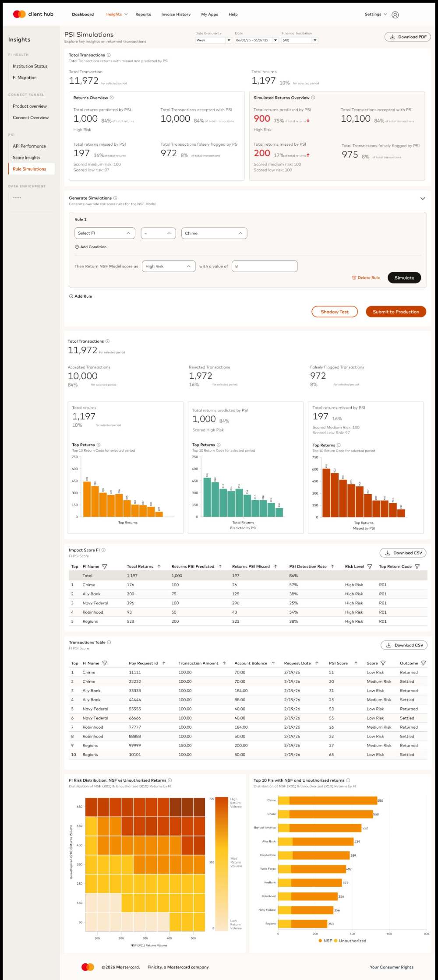Viewport: 438px width, 980px height.
Task: Open the Score column filter icon
Action: coord(383,663)
